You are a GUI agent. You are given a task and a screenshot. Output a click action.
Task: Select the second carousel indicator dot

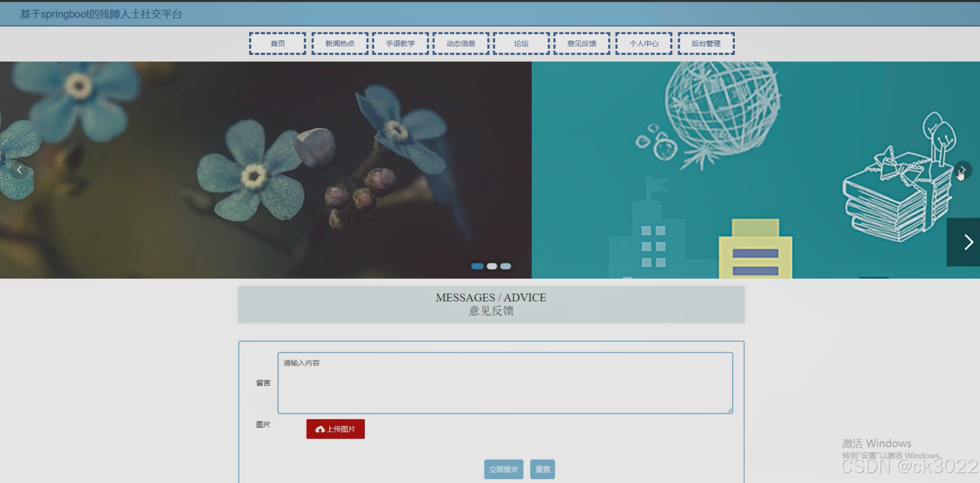[492, 266]
